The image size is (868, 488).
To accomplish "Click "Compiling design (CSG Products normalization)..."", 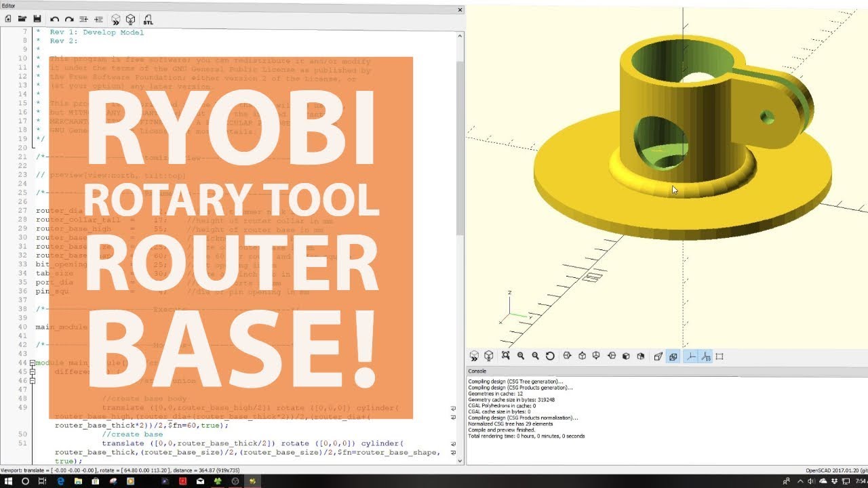I will [524, 418].
